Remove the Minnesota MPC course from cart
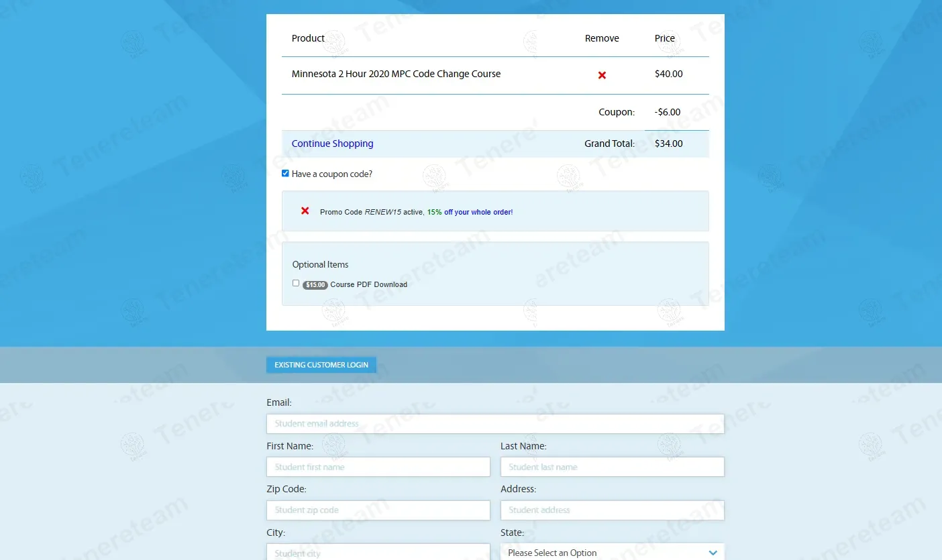Screen dimensions: 942x560 click(x=602, y=75)
